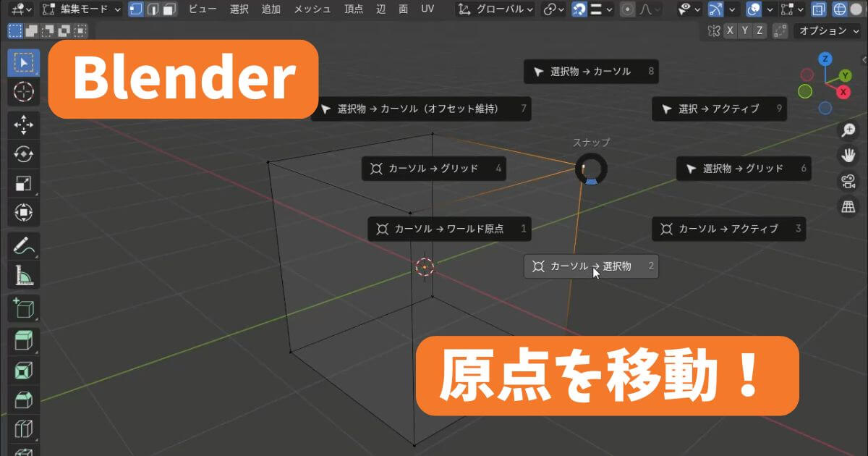Open the 追加 menu
The height and width of the screenshot is (456, 868).
[x=271, y=9]
